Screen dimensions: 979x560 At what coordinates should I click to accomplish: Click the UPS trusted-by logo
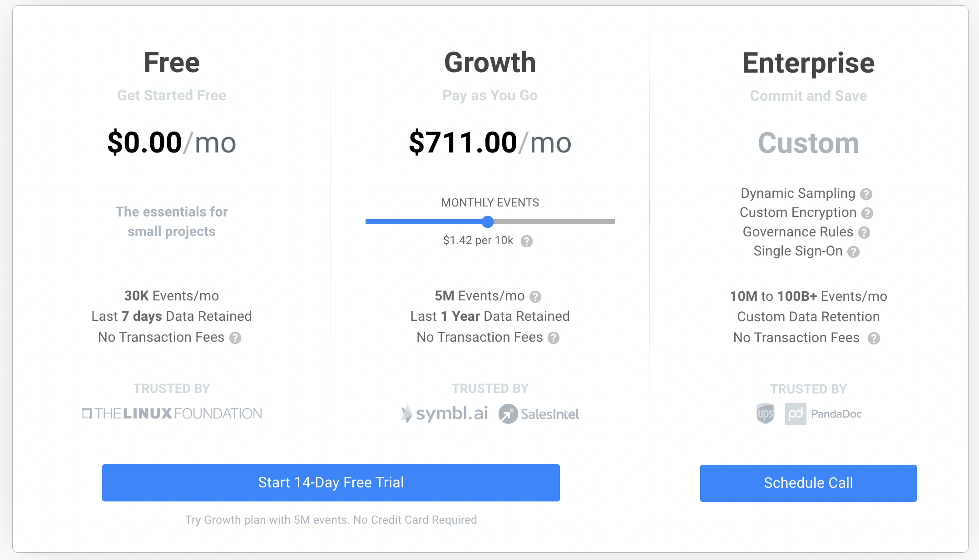coord(765,413)
